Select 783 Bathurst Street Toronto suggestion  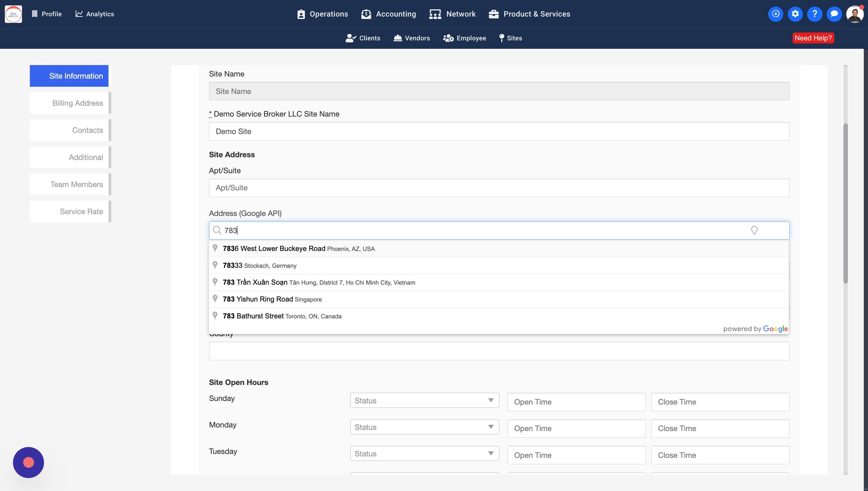pos(282,316)
